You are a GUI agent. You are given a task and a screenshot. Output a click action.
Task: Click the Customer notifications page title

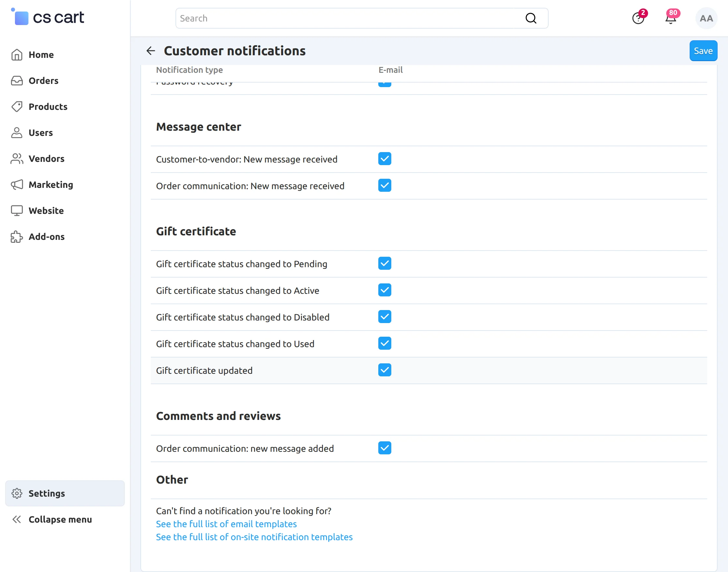(235, 51)
